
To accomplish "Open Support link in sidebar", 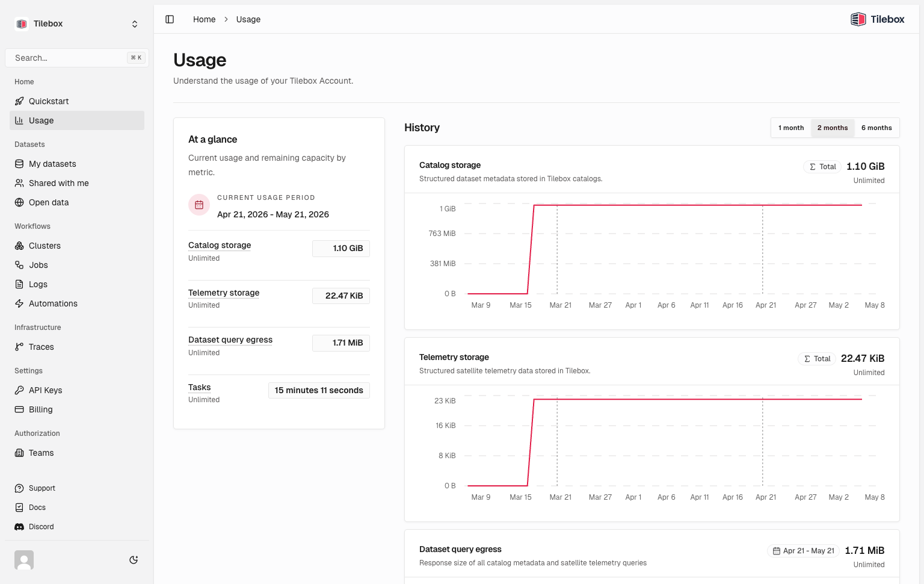I will (x=77, y=488).
